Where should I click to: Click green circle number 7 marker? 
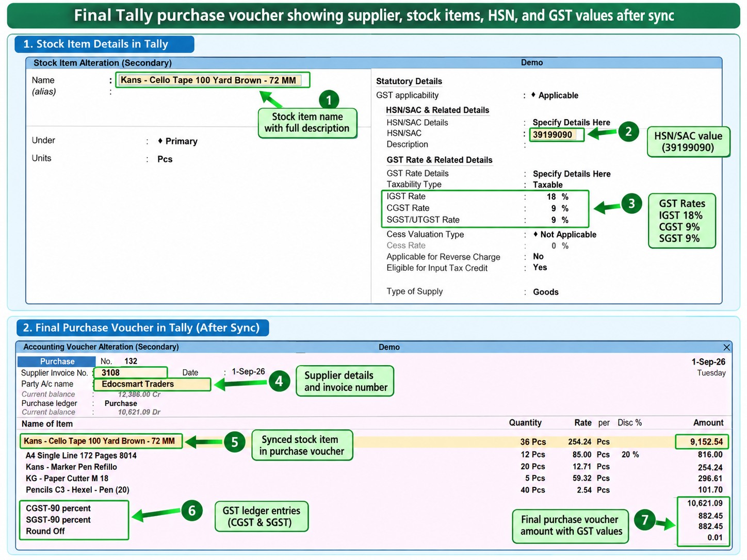(x=645, y=519)
